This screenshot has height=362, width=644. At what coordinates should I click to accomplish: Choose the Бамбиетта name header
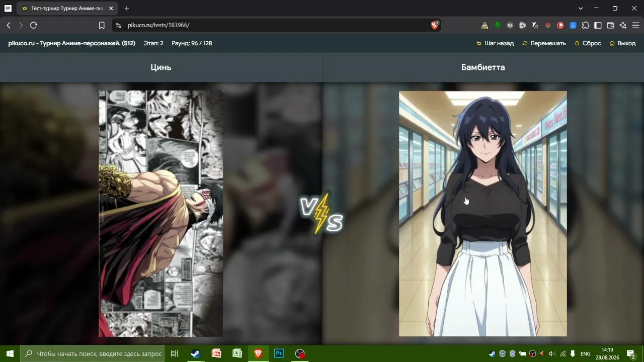(483, 67)
